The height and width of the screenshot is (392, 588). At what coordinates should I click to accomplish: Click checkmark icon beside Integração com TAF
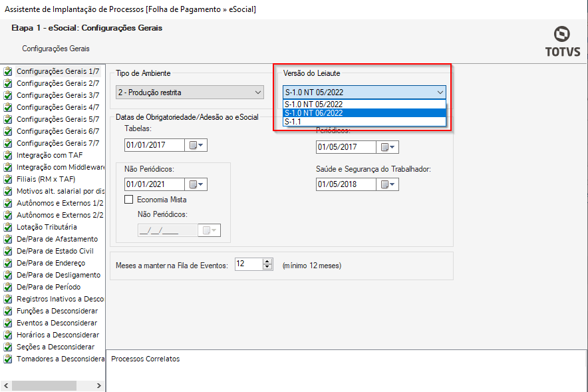[x=8, y=155]
